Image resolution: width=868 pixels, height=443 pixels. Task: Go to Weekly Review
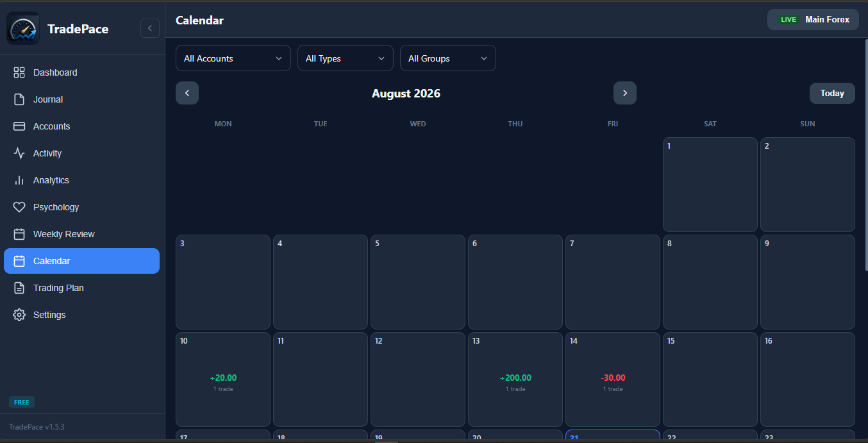point(81,234)
